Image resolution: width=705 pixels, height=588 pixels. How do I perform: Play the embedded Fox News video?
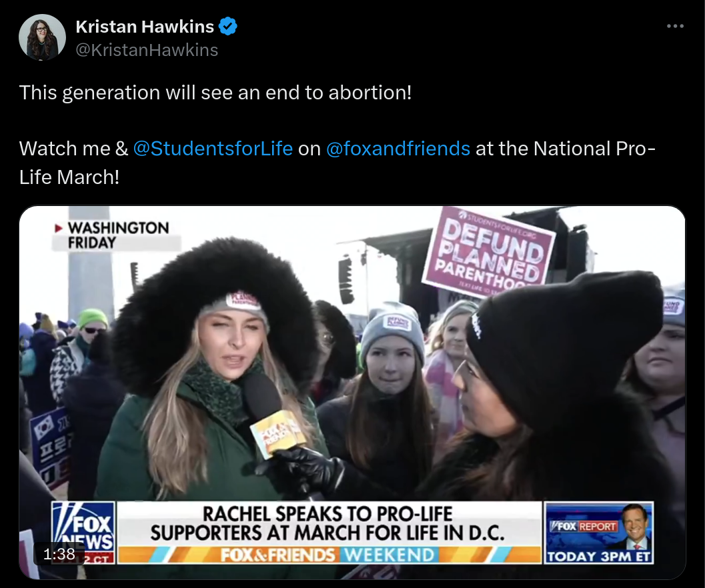tap(352, 393)
